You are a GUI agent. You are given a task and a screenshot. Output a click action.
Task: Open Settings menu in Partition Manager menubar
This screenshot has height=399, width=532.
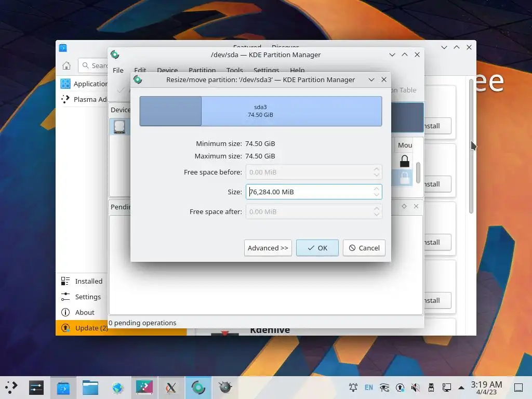tap(267, 70)
